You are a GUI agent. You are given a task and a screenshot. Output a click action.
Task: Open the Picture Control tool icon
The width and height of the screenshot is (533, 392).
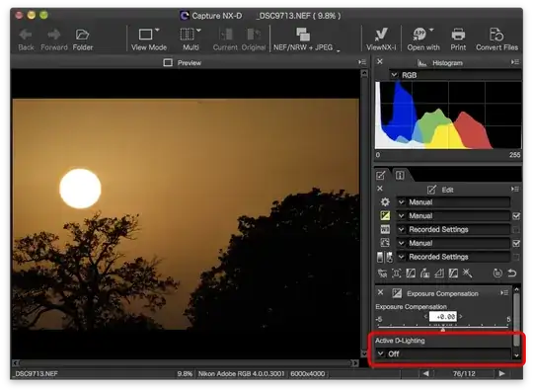pos(385,202)
